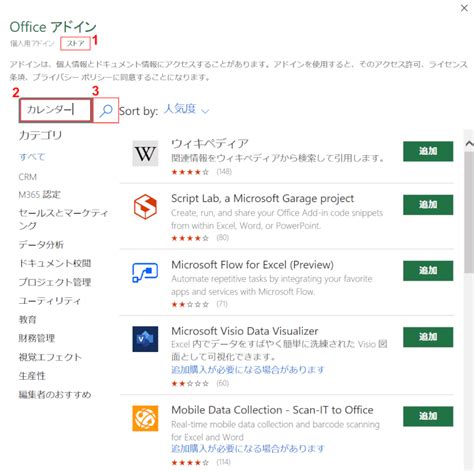The width and height of the screenshot is (474, 471).
Task: Open Microsoft Visio Data Visualizer title
Action: 245,331
